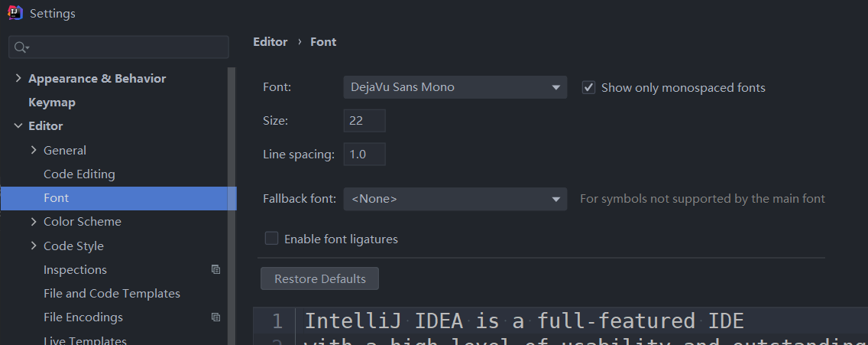
Task: Expand the Code Style node
Action: 34,246
